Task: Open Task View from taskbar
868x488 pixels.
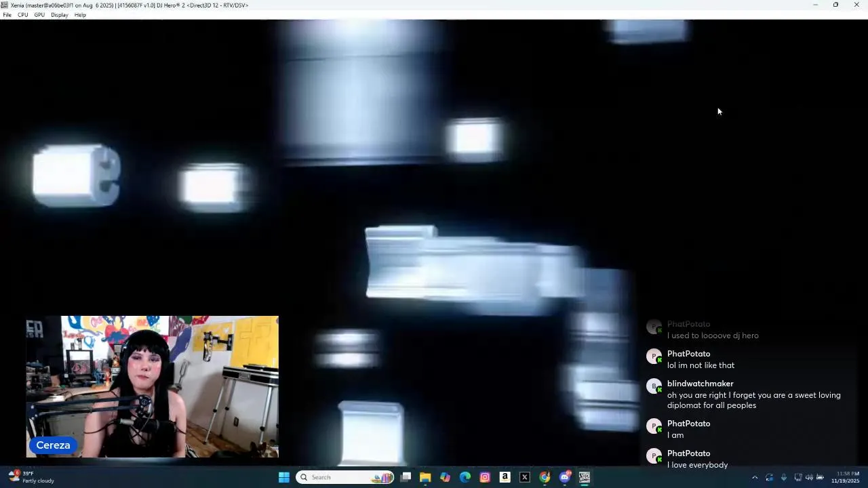Action: (x=406, y=477)
